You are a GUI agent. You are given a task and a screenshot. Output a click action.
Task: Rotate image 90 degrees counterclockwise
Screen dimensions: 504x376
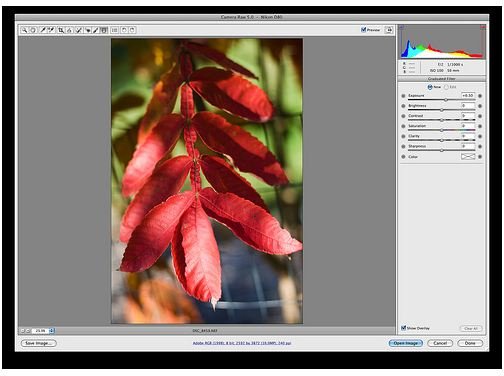click(x=124, y=30)
